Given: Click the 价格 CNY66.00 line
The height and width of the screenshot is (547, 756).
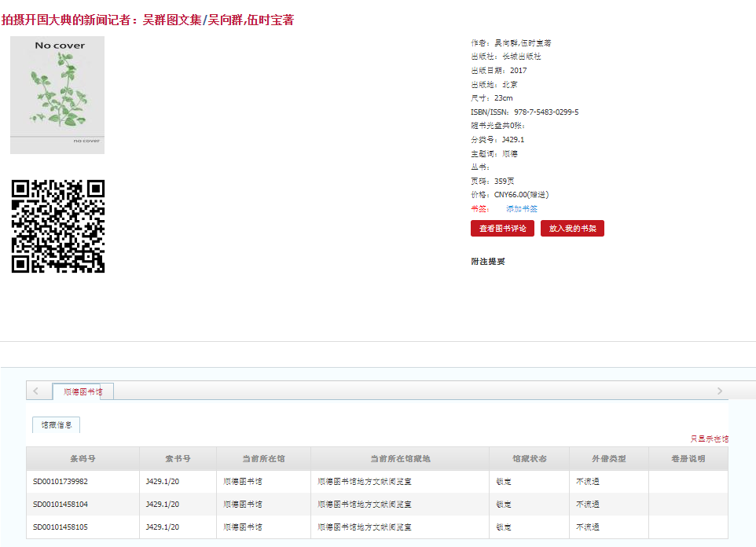Looking at the screenshot, I should [509, 194].
